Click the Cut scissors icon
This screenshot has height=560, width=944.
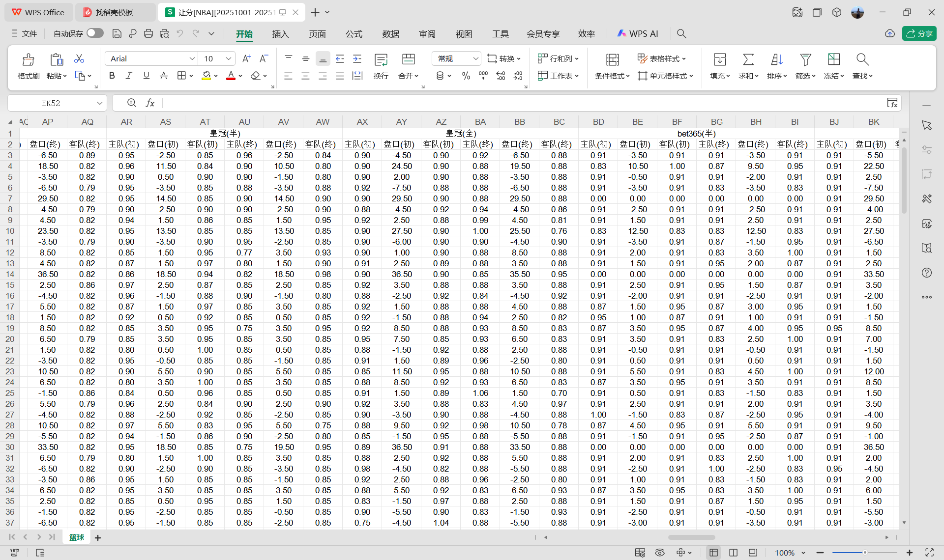[79, 58]
